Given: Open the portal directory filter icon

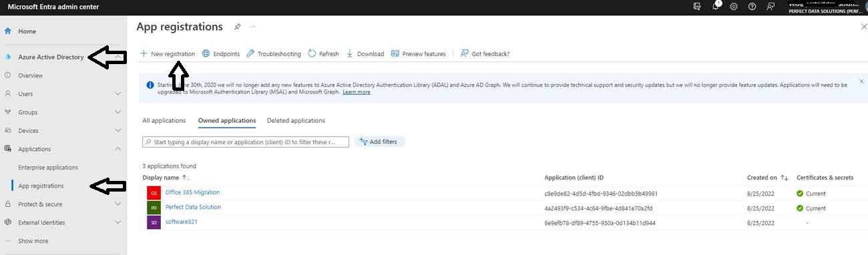Looking at the screenshot, I should tap(697, 6).
